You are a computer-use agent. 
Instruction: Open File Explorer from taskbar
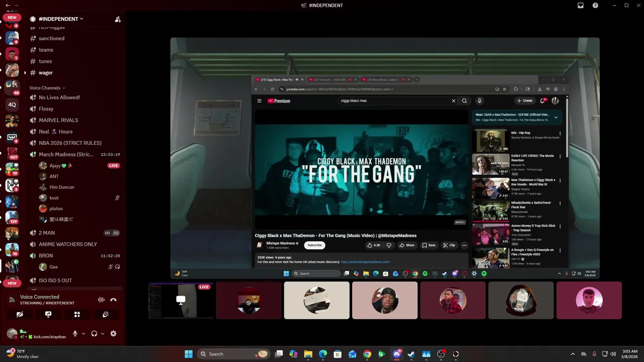pyautogui.click(x=308, y=354)
